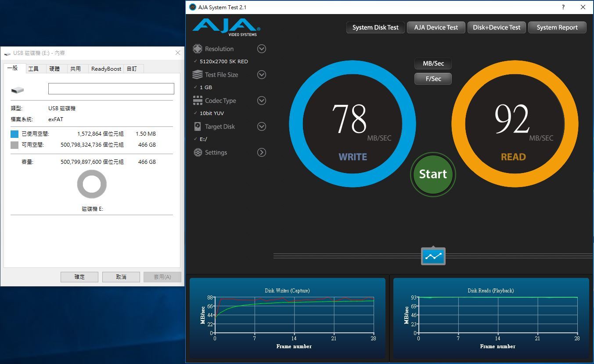Screen dimensions: 594x364
Task: Switch units to MB/Sec
Action: 433,64
